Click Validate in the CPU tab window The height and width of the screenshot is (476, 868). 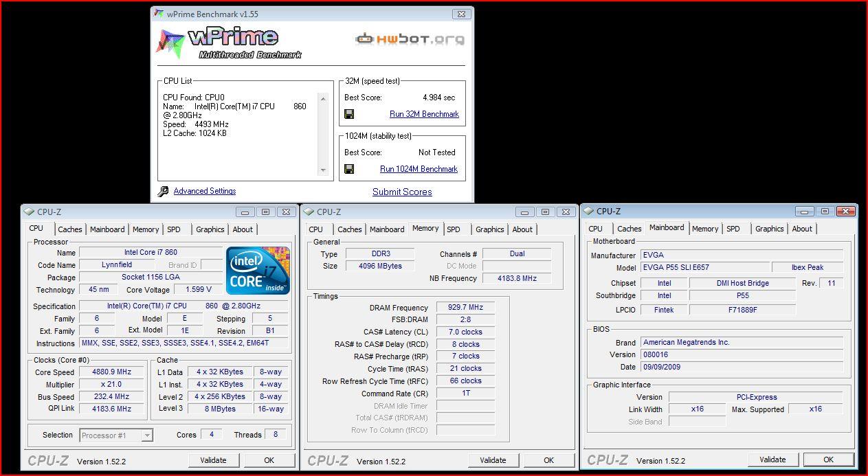pos(214,460)
